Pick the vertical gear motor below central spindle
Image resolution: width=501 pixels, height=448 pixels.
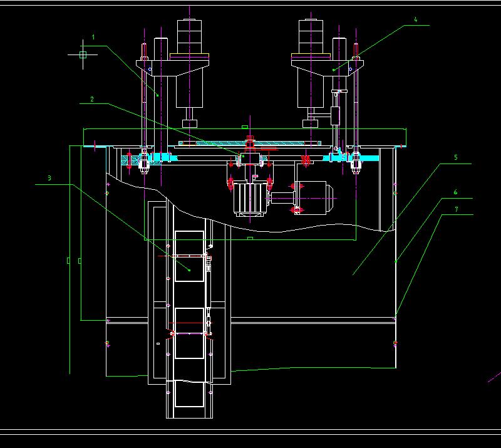pos(250,199)
